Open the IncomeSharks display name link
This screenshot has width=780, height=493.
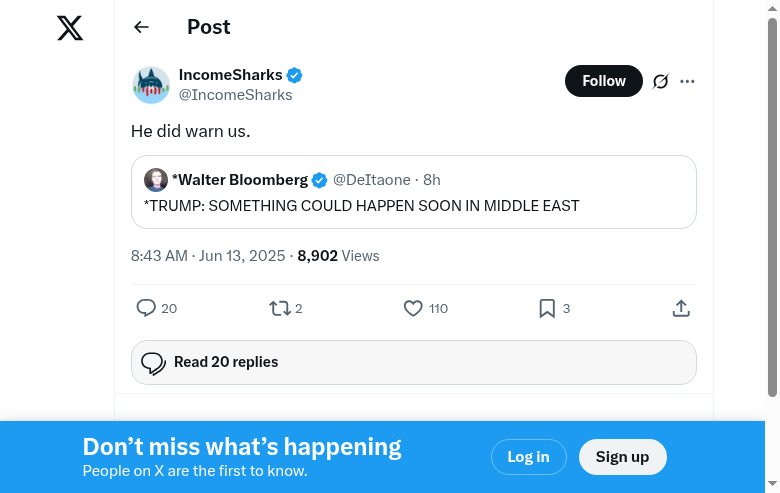click(x=230, y=75)
